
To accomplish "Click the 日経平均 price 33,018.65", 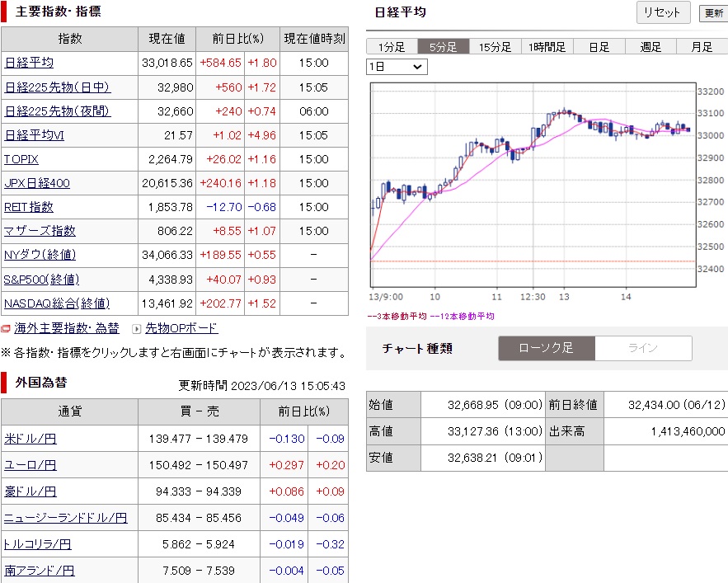I will coord(167,63).
